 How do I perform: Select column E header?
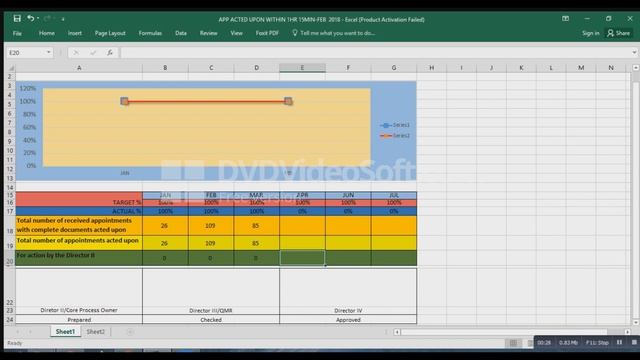[302, 68]
